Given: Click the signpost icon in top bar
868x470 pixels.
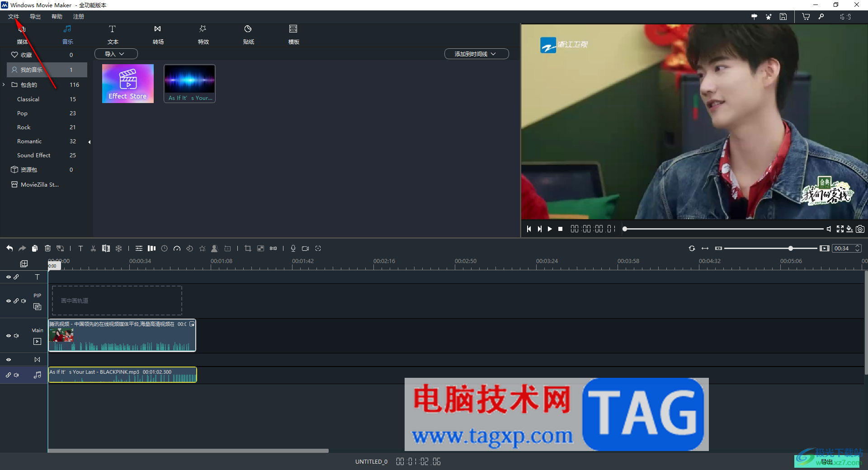Looking at the screenshot, I should click(x=754, y=17).
